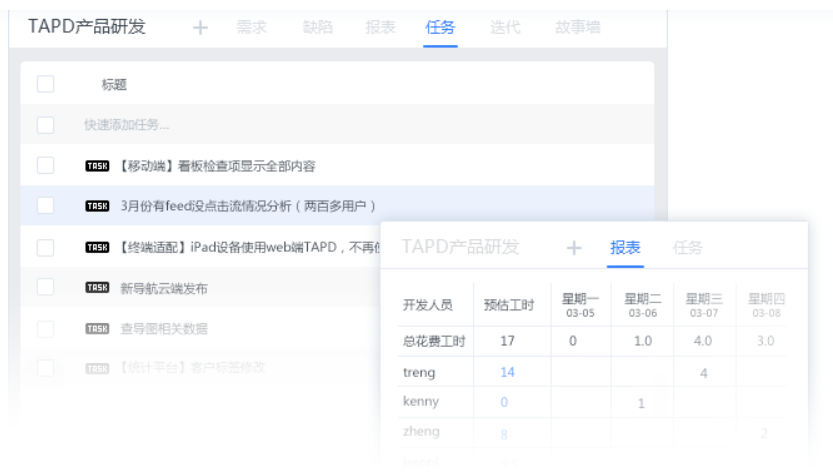The width and height of the screenshot is (833, 476).
Task: Toggle the select-all checkbox beside 标题
Action: tap(45, 84)
